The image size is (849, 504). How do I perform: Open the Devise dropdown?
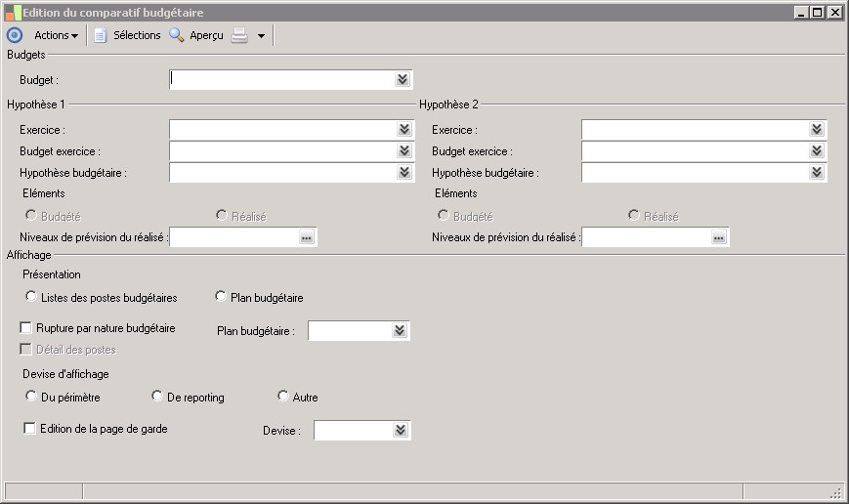point(401,430)
